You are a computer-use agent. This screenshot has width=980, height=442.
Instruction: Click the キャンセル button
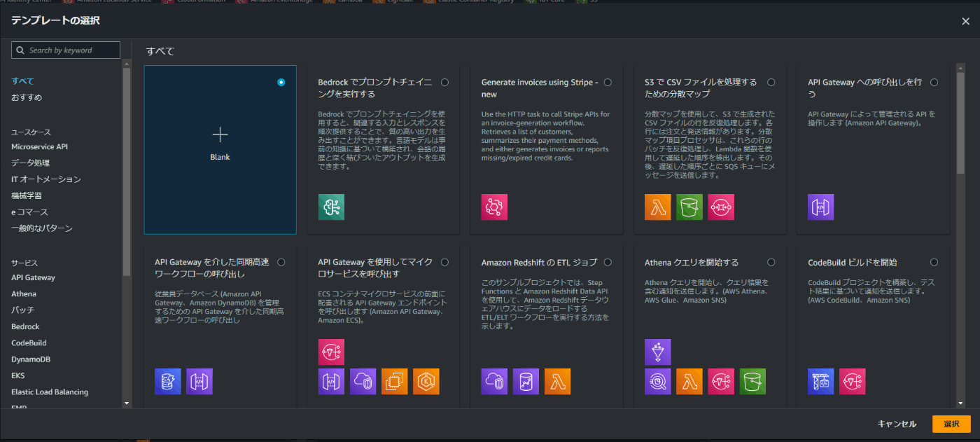[x=897, y=424]
